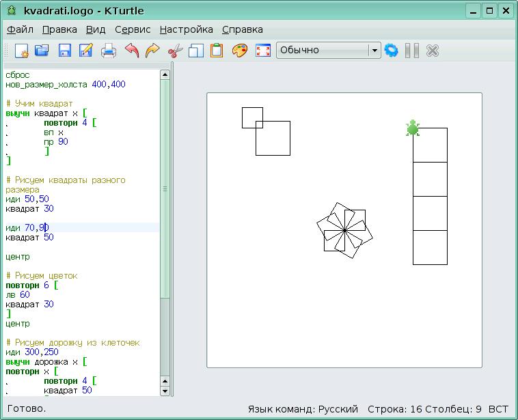Image resolution: width=518 pixels, height=420 pixels.
Task: Open the execution speed dropdown "Обычно"
Action: (328, 51)
